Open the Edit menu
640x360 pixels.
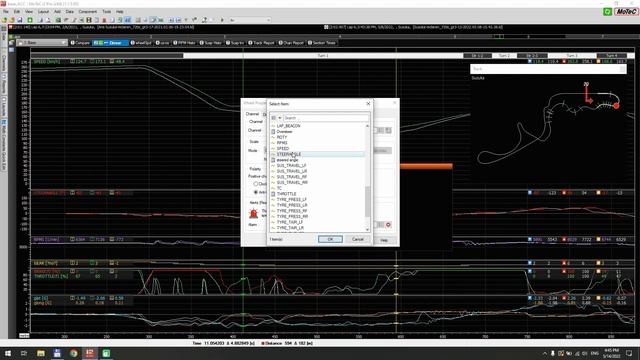click(x=17, y=11)
